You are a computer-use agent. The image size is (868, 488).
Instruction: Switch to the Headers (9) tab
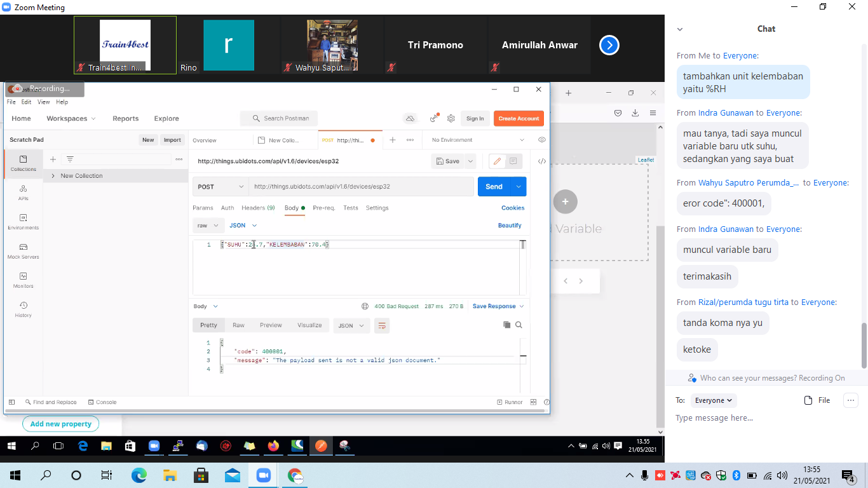[x=257, y=208]
